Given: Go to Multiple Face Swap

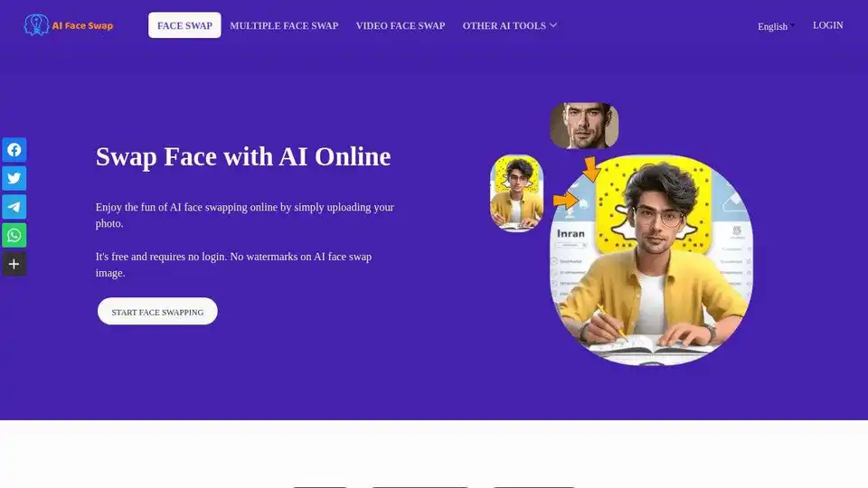Looking at the screenshot, I should click(x=284, y=25).
